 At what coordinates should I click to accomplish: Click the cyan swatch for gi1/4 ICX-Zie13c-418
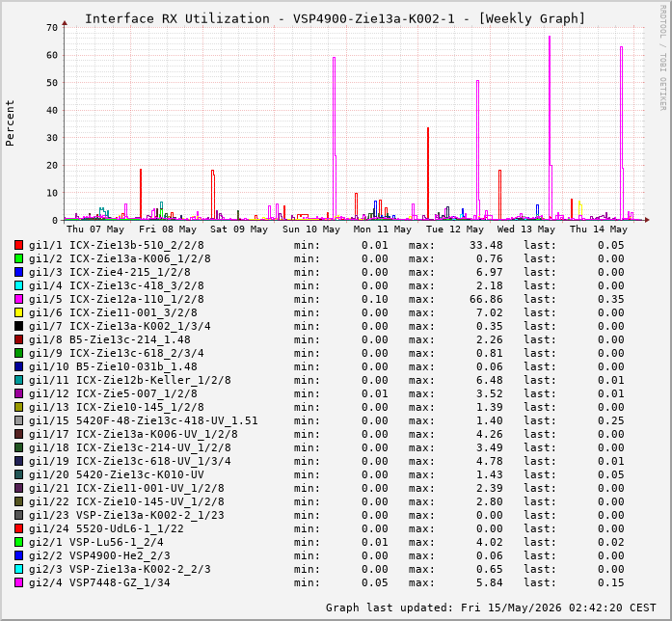tap(18, 285)
